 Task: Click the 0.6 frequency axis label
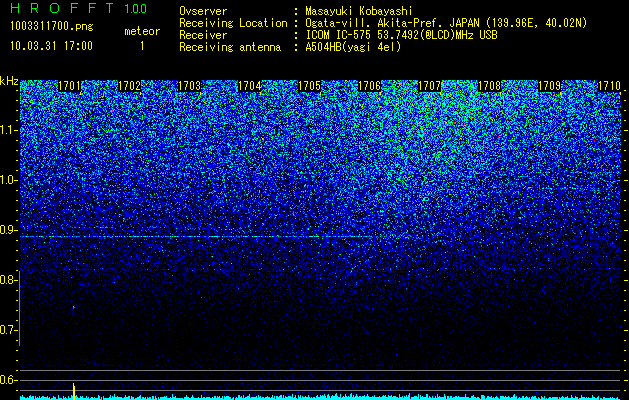[8, 380]
